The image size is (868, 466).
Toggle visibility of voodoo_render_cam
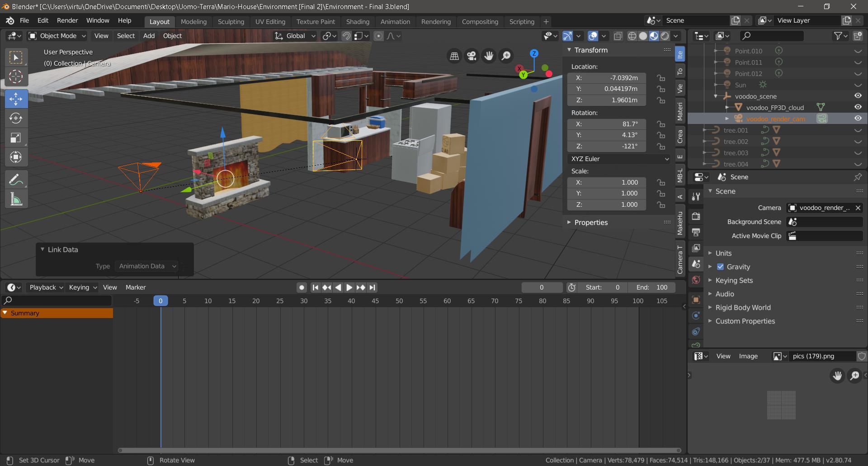click(858, 119)
